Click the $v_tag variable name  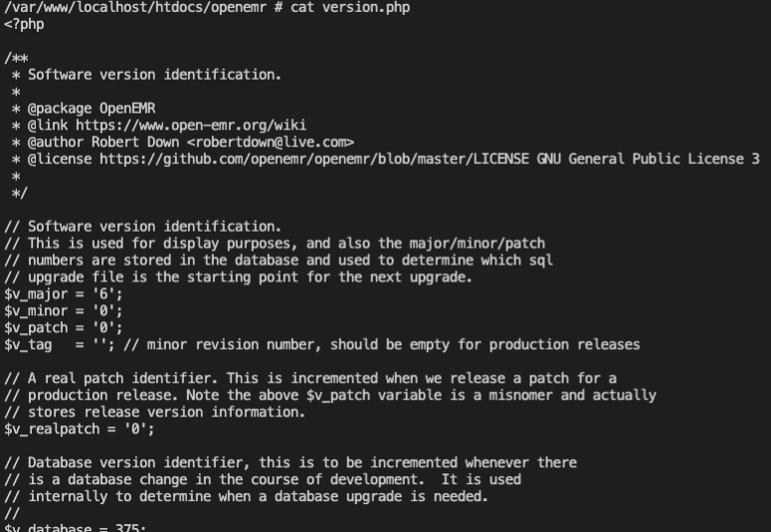(x=28, y=345)
